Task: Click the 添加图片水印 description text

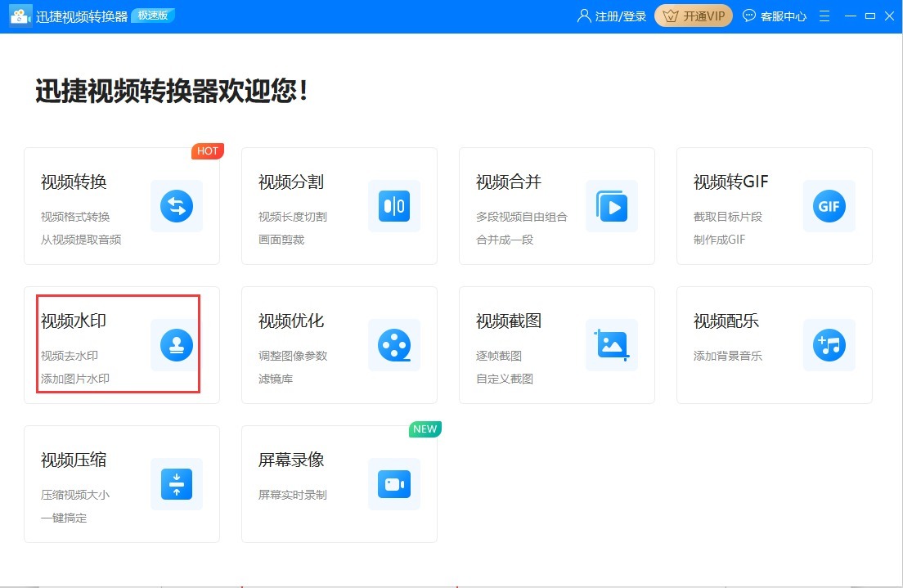Action: (75, 379)
